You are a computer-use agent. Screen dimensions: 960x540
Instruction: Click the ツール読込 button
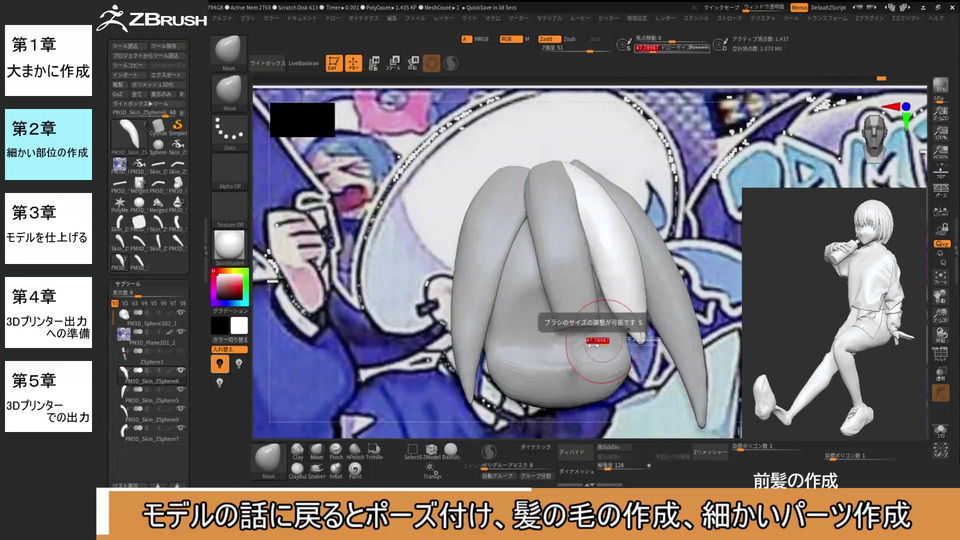point(129,46)
